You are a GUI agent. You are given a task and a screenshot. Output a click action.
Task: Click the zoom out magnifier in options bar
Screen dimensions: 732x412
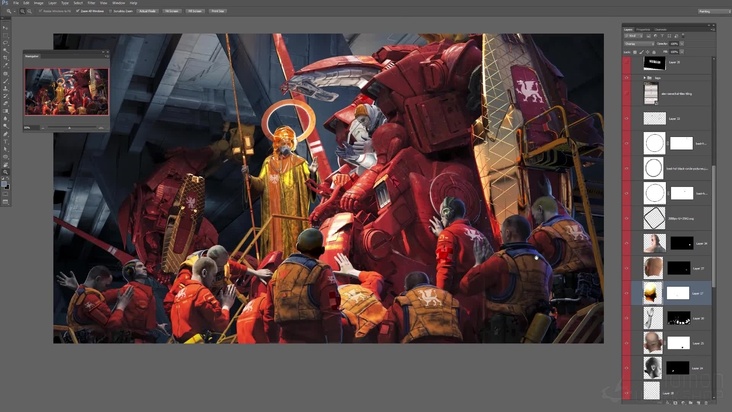tap(30, 11)
